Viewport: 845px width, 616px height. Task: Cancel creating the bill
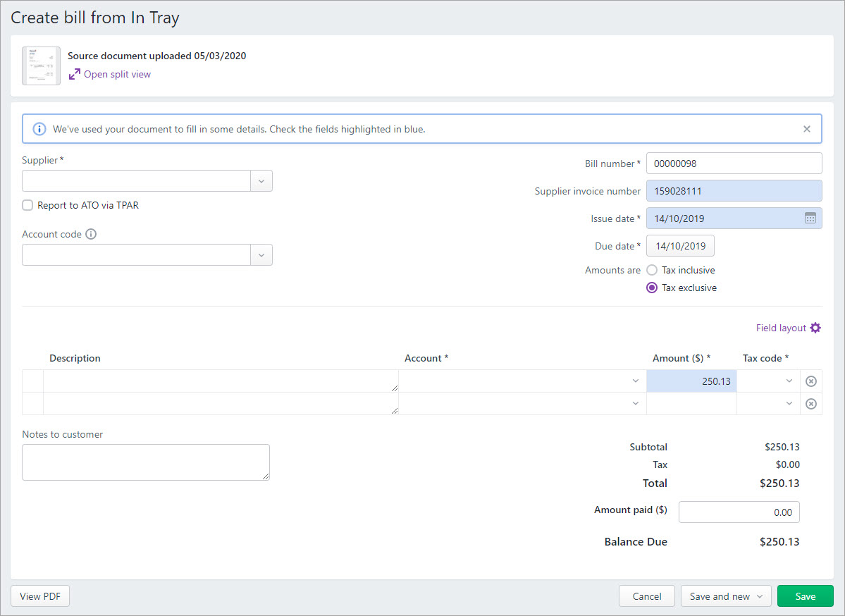point(646,596)
